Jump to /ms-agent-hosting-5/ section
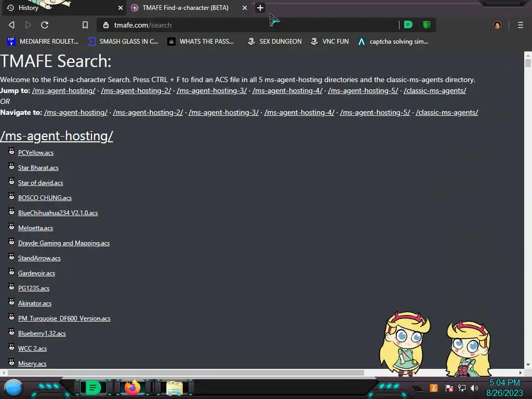 pos(363,90)
